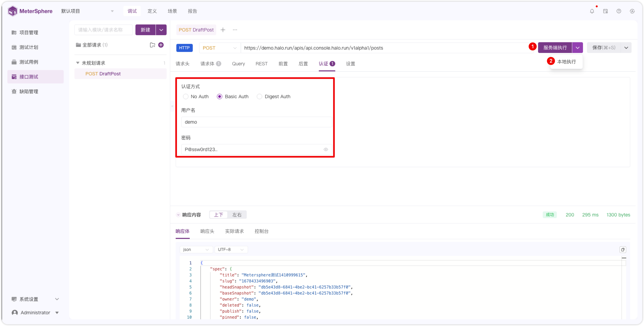This screenshot has height=326, width=644.
Task: Click the 保存 button
Action: tap(604, 48)
